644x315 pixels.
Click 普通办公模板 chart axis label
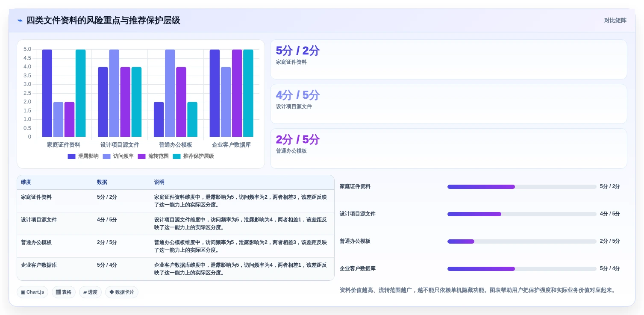coord(176,145)
